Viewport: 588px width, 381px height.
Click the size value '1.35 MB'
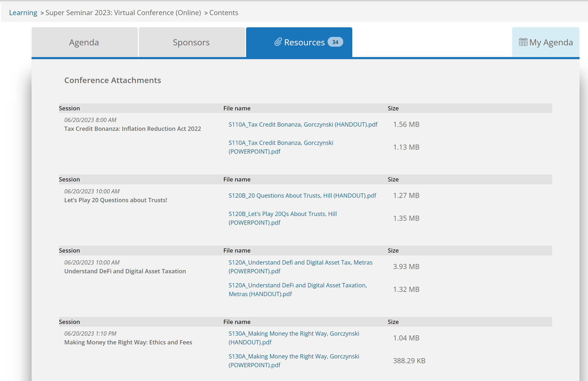pos(406,218)
